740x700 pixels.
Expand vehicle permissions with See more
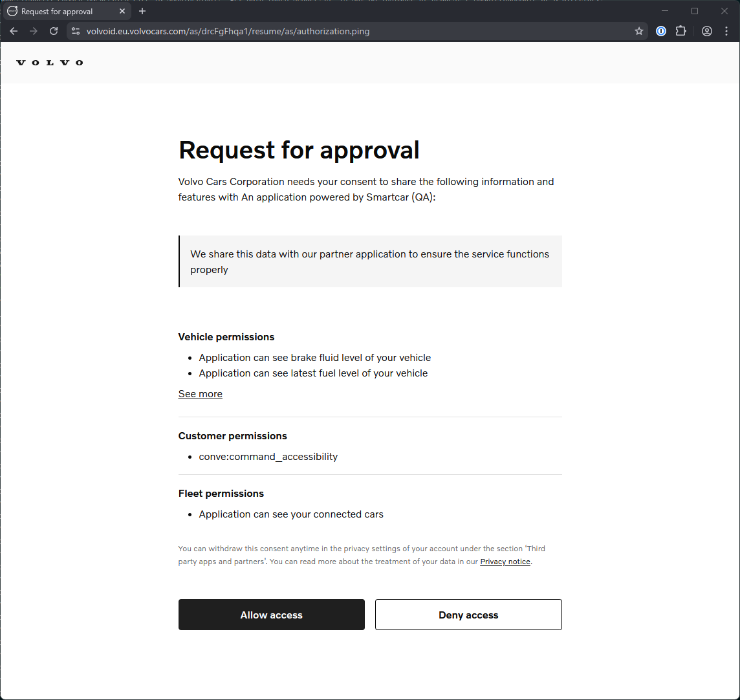click(x=200, y=393)
